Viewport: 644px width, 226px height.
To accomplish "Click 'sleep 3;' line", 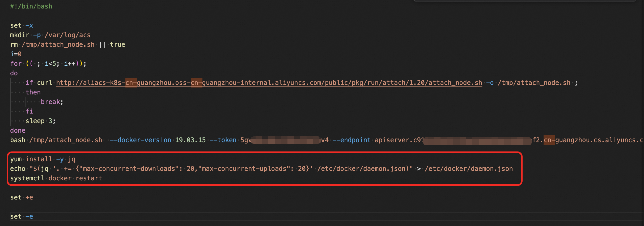I will click(41, 121).
